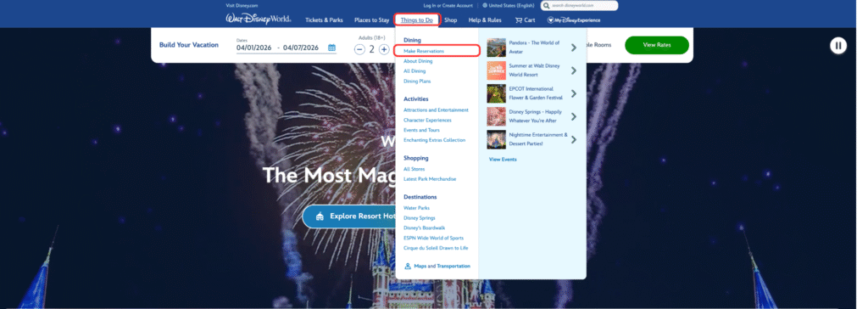Click EPCOT Flower & Garden Festival thumbnail
The image size is (868, 309).
pos(496,93)
